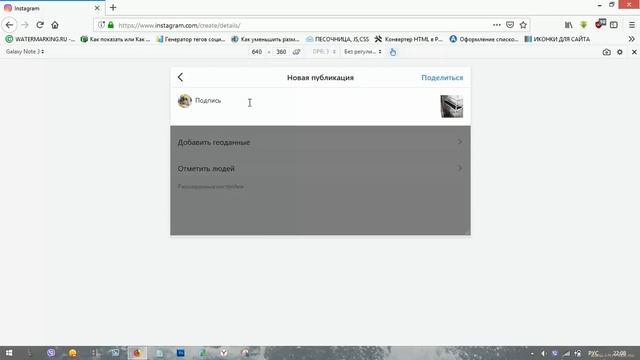Open Добавить геоданные option
This screenshot has width=640, height=360.
point(320,142)
